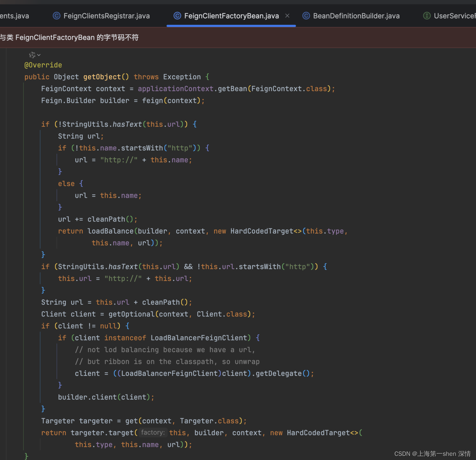Close the FeignClientFactoryBean.java tab
476x460 pixels.
(x=287, y=16)
